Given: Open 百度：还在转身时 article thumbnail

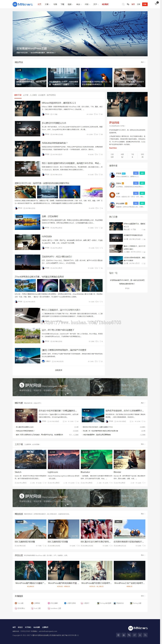Looking at the screenshot, I should click(28, 222).
